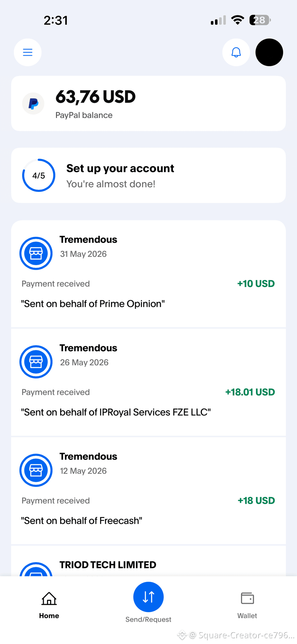Open the Freecash payment transaction
Image resolution: width=297 pixels, height=644 pixels.
tap(148, 491)
